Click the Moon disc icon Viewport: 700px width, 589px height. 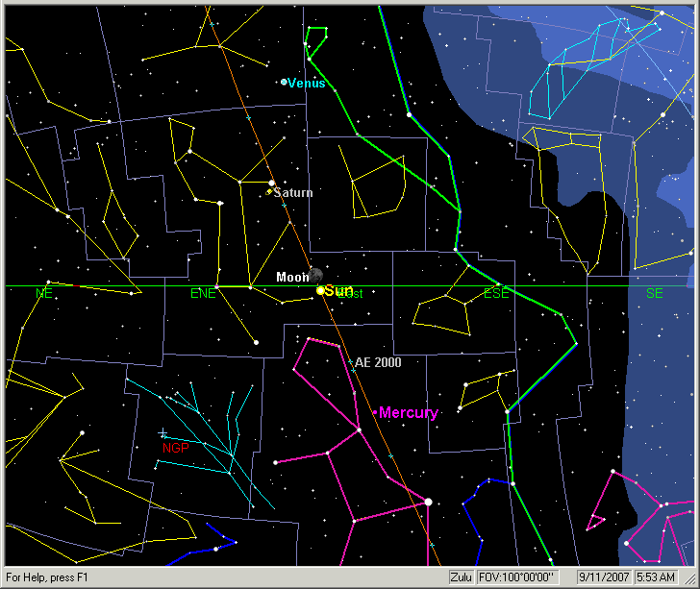316,276
